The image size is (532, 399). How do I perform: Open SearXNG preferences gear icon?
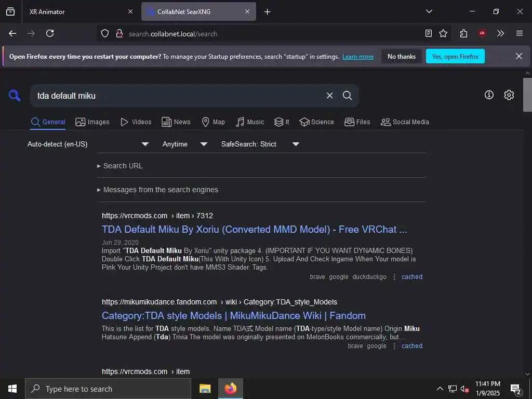[x=509, y=95]
